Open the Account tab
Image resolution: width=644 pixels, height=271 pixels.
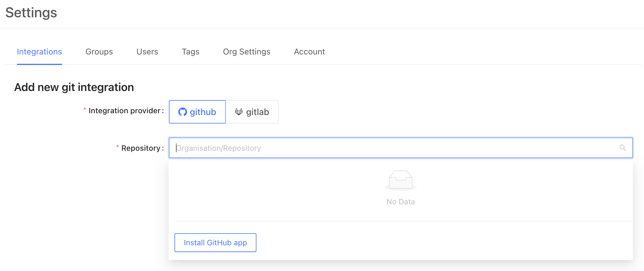tap(309, 52)
